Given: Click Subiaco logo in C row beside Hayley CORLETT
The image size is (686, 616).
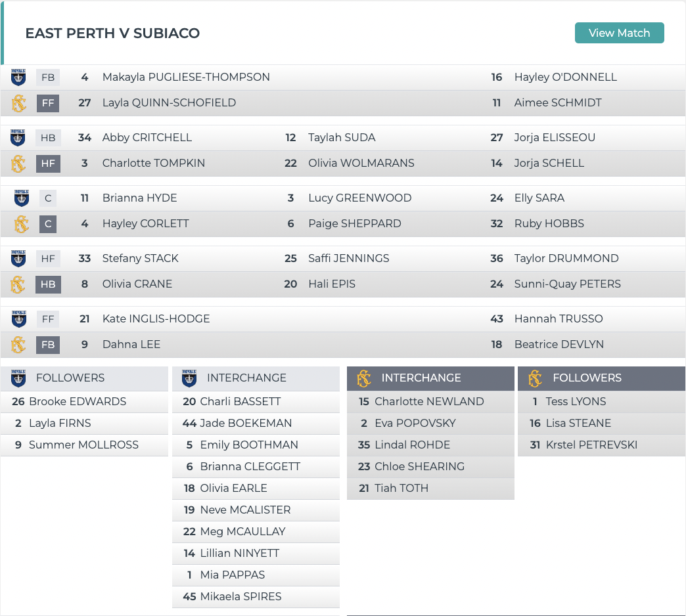Looking at the screenshot, I should [22, 224].
